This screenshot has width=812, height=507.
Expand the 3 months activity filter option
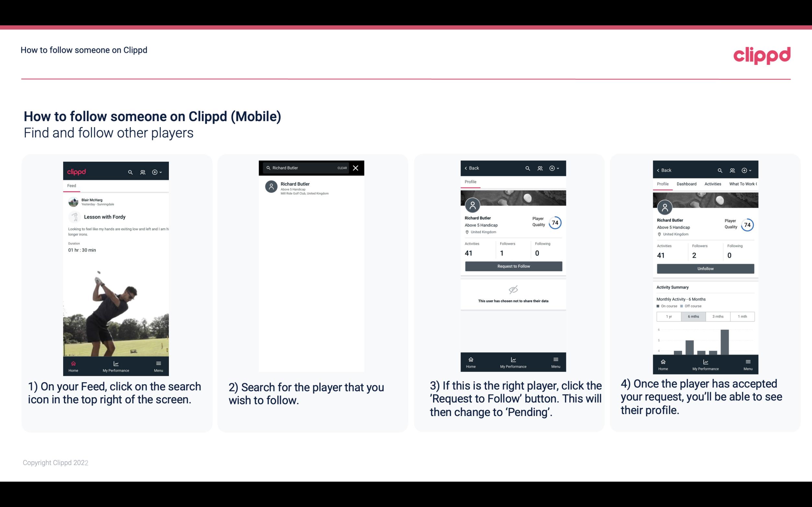(x=717, y=316)
